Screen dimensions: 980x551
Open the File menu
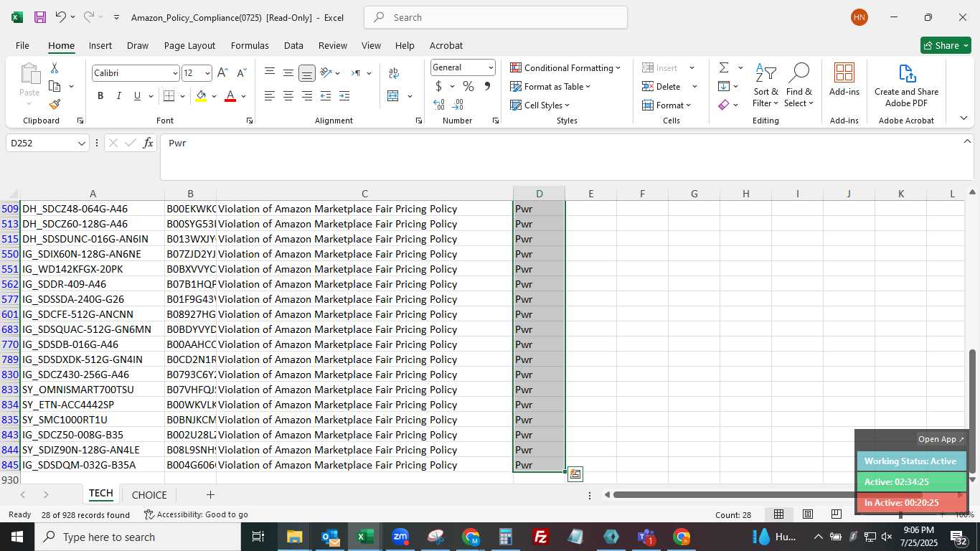pos(22,45)
